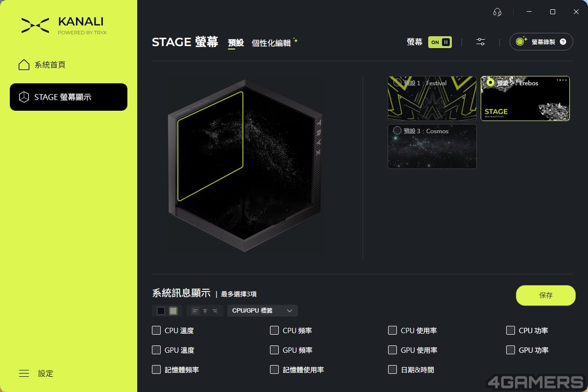Click the 保存 save button
Viewport: 588px width, 392px height.
coord(546,295)
